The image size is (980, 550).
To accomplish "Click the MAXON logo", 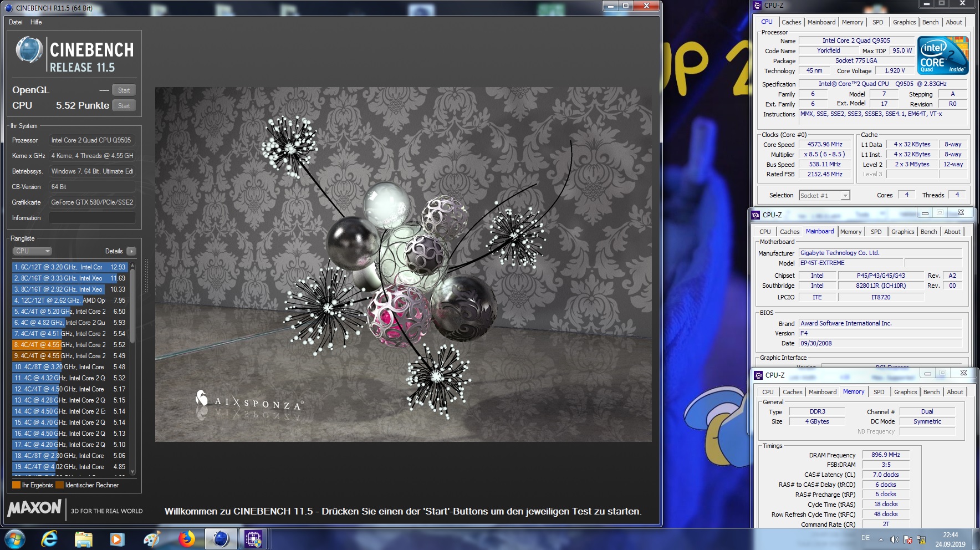I will 34,508.
